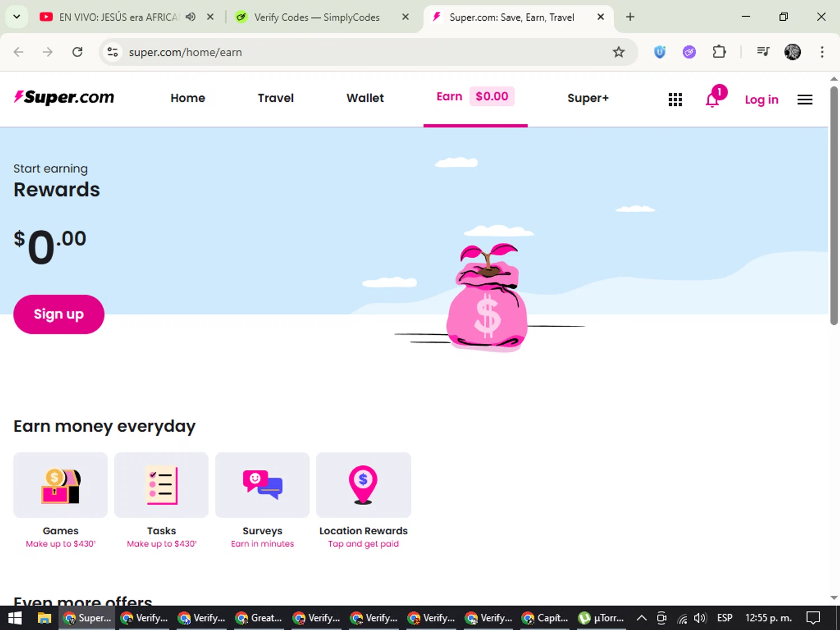Go back to the previous page
Viewport: 840px width, 630px height.
[x=18, y=52]
